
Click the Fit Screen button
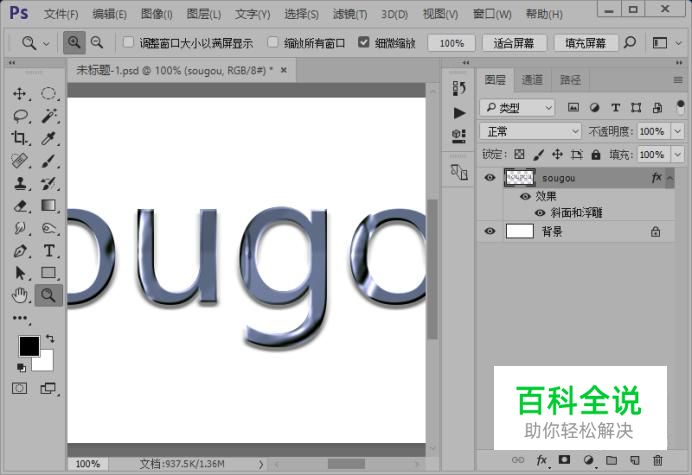tap(514, 43)
